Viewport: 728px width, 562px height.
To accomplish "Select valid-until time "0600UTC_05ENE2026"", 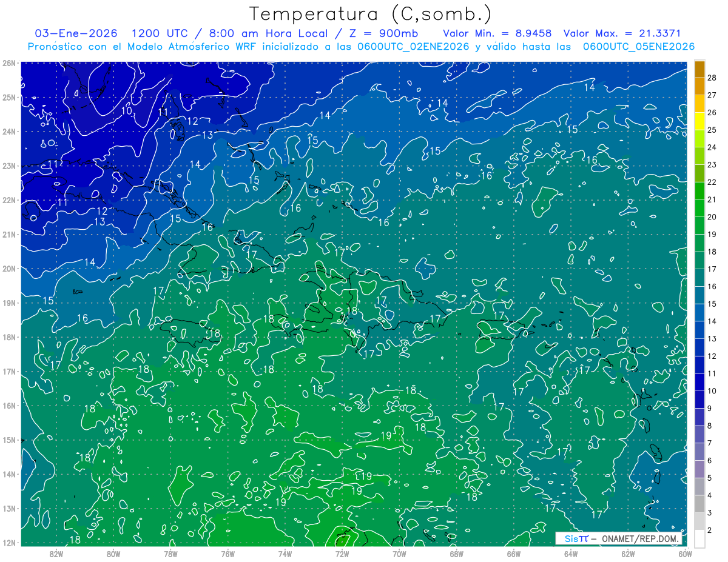I will click(x=639, y=47).
